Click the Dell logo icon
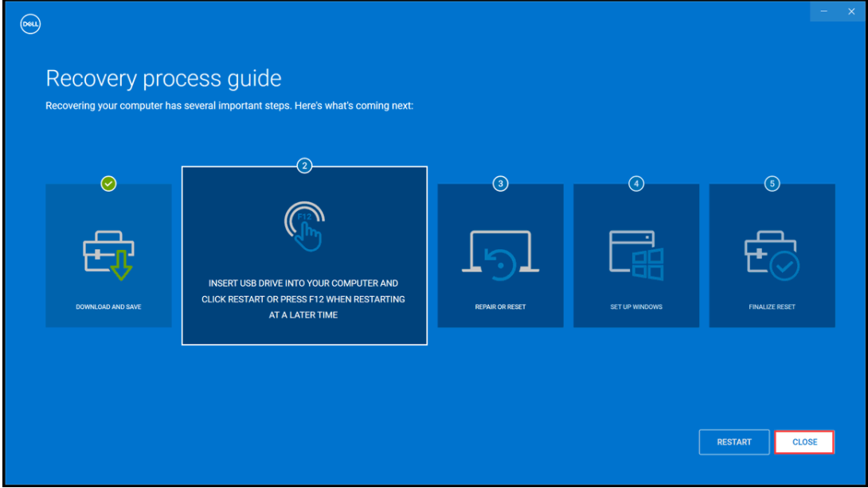Screen dimensions: 868x488 click(x=30, y=24)
